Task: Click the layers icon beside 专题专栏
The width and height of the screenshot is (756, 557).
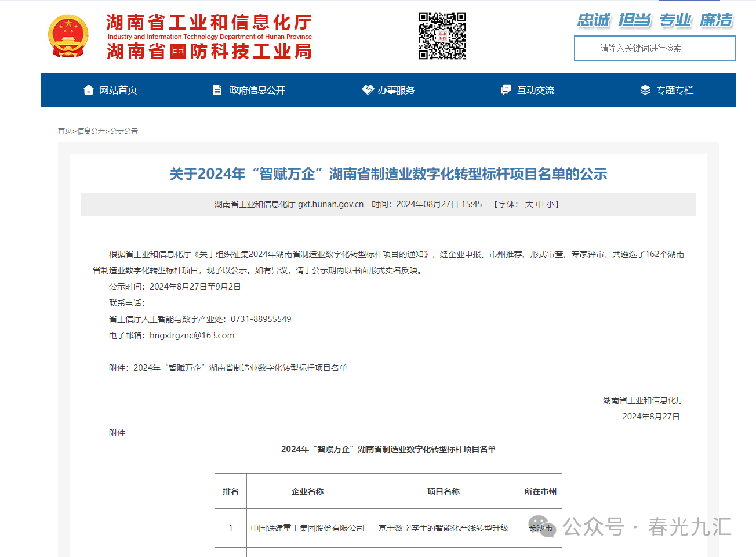Action: tap(644, 89)
